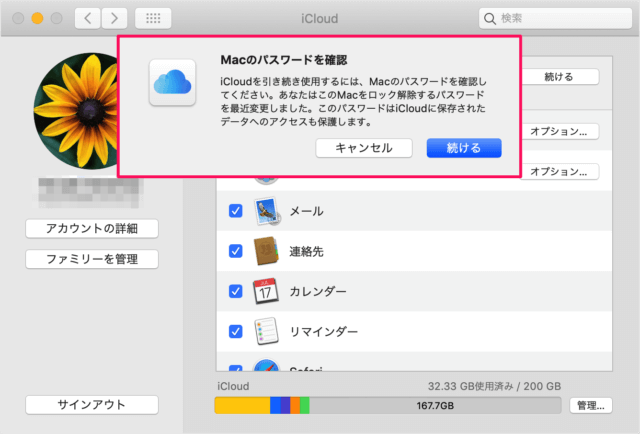This screenshot has width=640, height=434.
Task: Click the Reminders list icon
Action: pos(267,331)
